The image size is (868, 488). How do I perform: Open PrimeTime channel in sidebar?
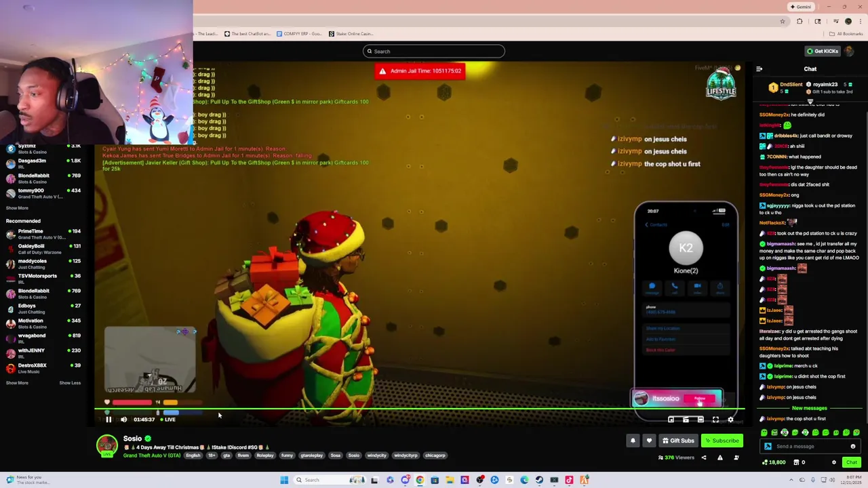[43, 234]
